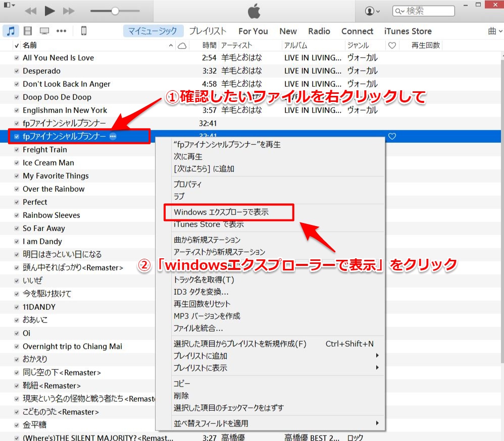The height and width of the screenshot is (441, 504).
Task: Open the New tab
Action: click(288, 31)
